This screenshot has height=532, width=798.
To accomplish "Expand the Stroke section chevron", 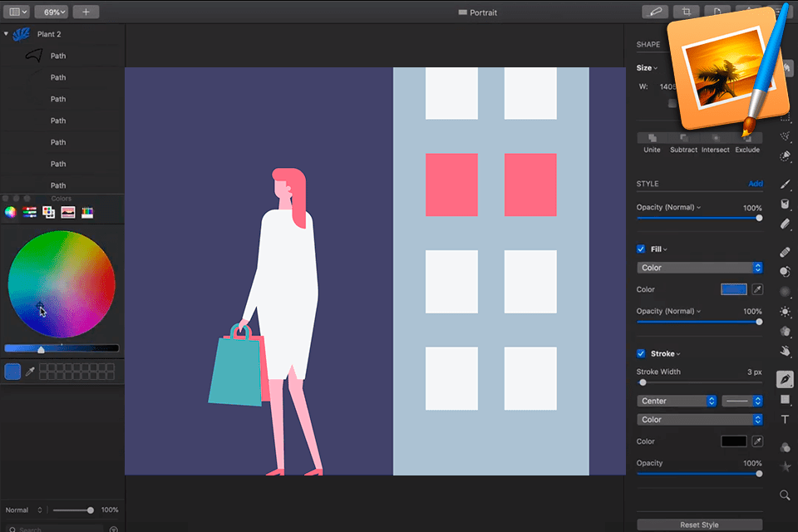I will (x=678, y=354).
